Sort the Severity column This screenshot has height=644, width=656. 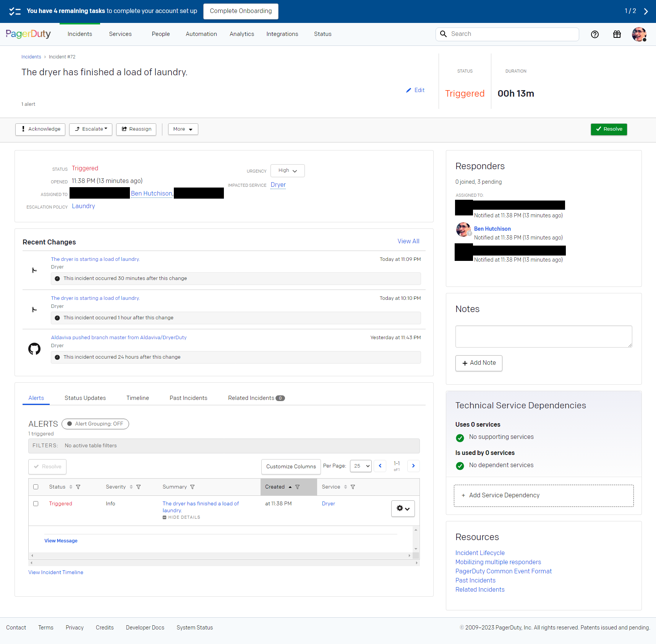pyautogui.click(x=131, y=487)
